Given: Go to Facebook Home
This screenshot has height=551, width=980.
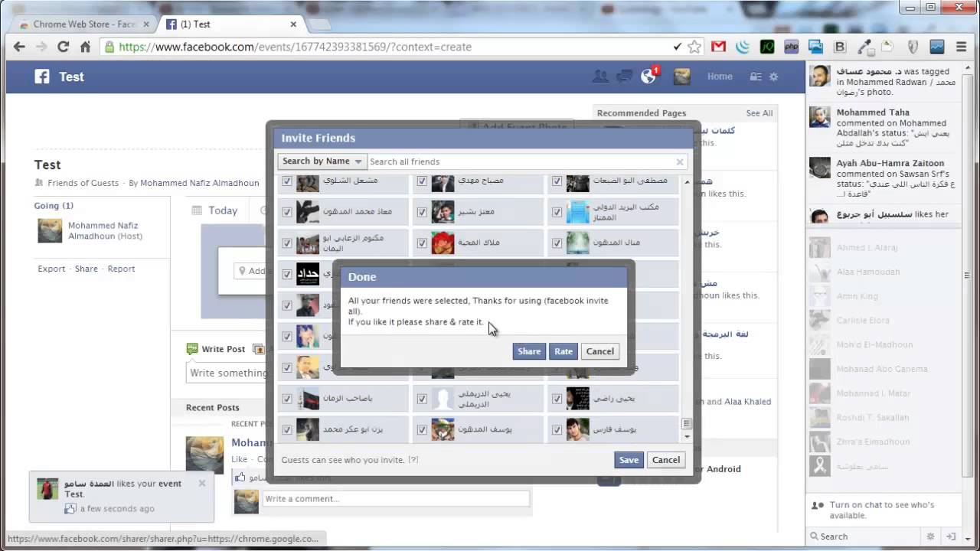Looking at the screenshot, I should point(720,77).
